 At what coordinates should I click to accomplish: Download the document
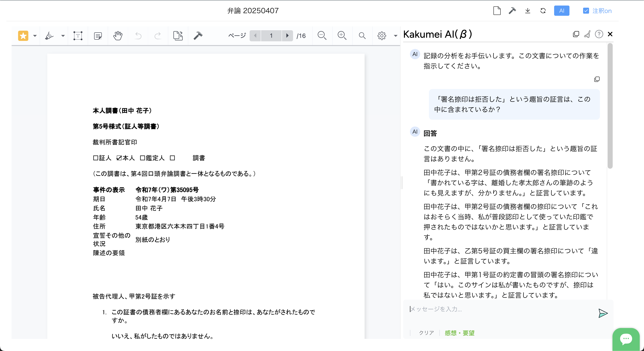click(528, 11)
